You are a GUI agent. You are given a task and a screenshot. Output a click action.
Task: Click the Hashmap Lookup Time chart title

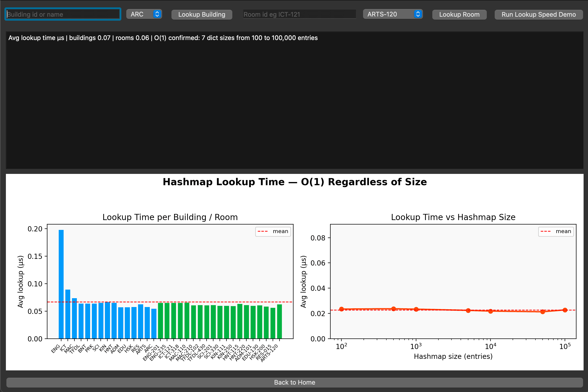pos(295,182)
